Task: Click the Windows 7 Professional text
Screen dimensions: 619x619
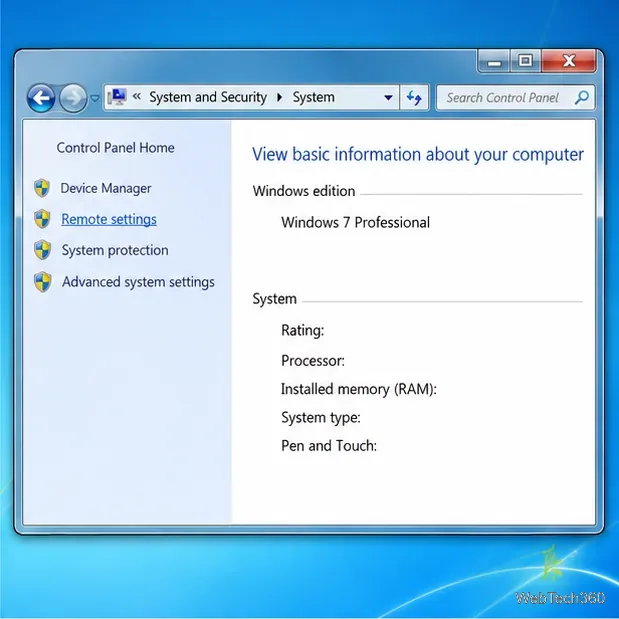Action: pos(355,223)
